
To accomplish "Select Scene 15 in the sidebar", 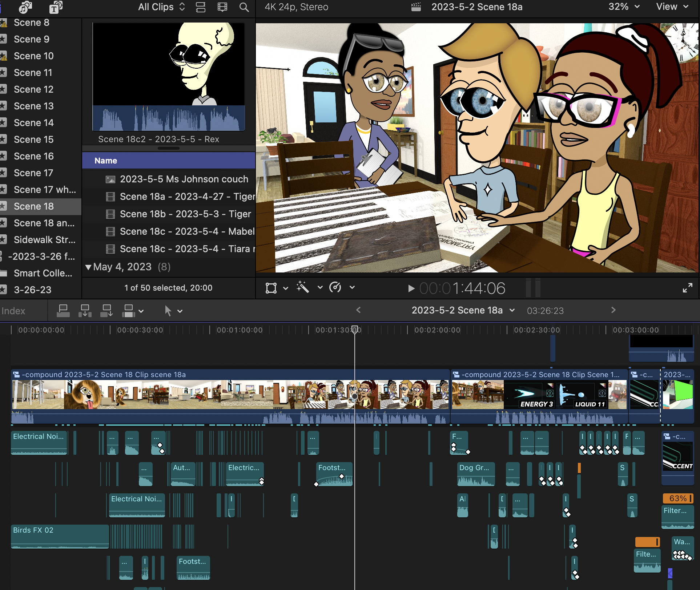I will tap(33, 140).
